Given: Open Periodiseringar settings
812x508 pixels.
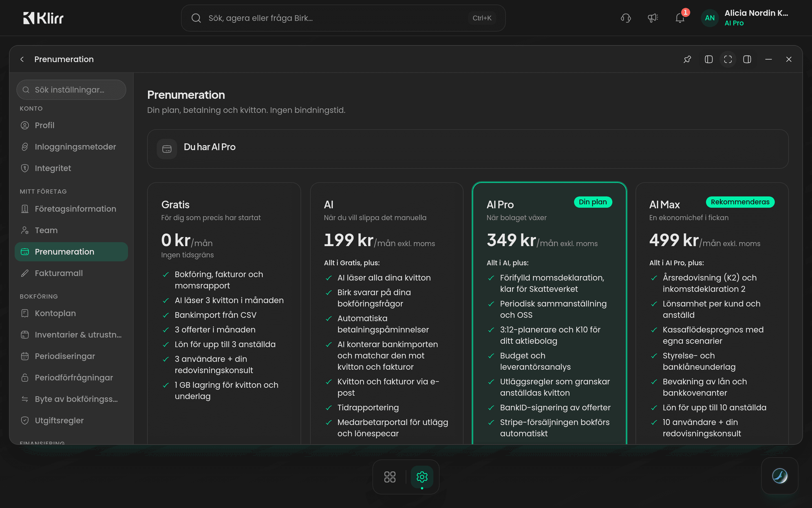Looking at the screenshot, I should (x=71, y=356).
